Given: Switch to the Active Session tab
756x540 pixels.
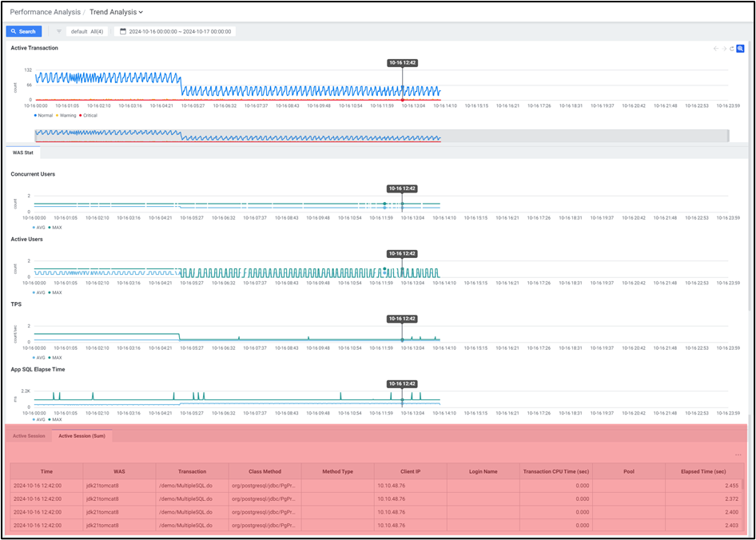Looking at the screenshot, I should (x=29, y=435).
